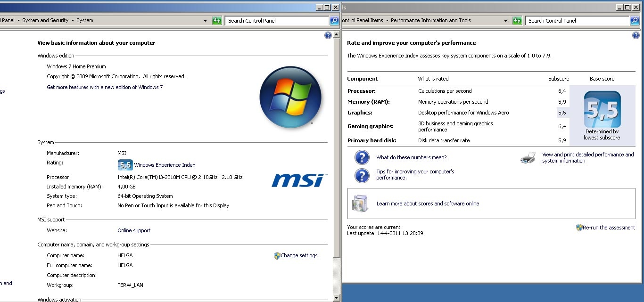Click 'Desktop performance for Windows Aero' text
This screenshot has width=644, height=302.
click(463, 113)
